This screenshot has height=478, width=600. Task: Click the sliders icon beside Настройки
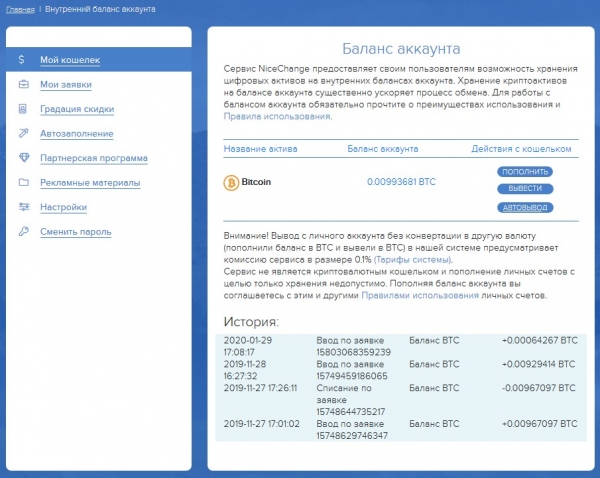(24, 207)
